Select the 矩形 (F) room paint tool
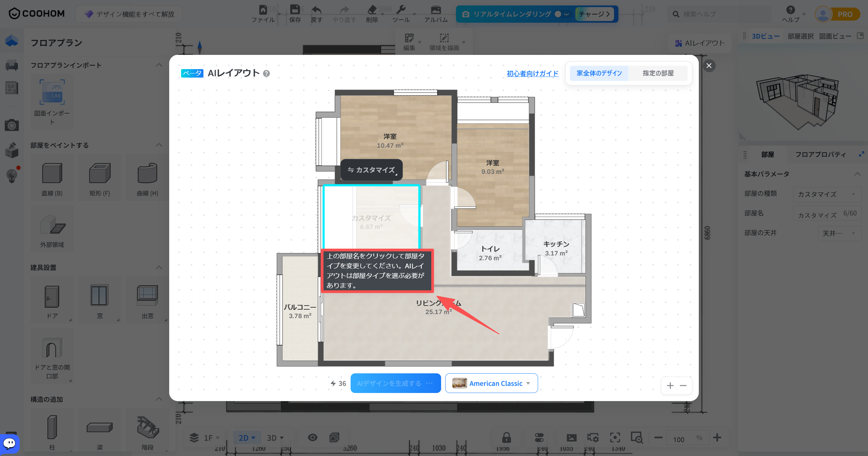Screen dimensions: 868x456 coord(100,178)
